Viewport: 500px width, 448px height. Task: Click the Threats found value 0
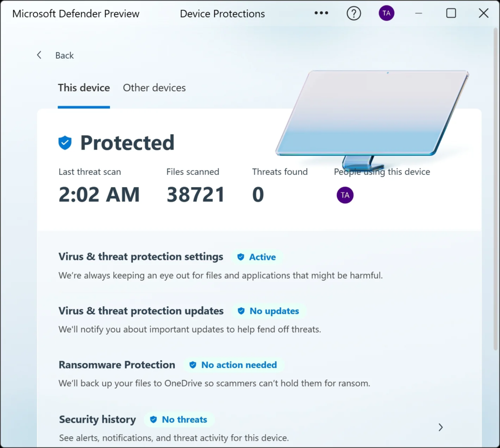coord(258,194)
